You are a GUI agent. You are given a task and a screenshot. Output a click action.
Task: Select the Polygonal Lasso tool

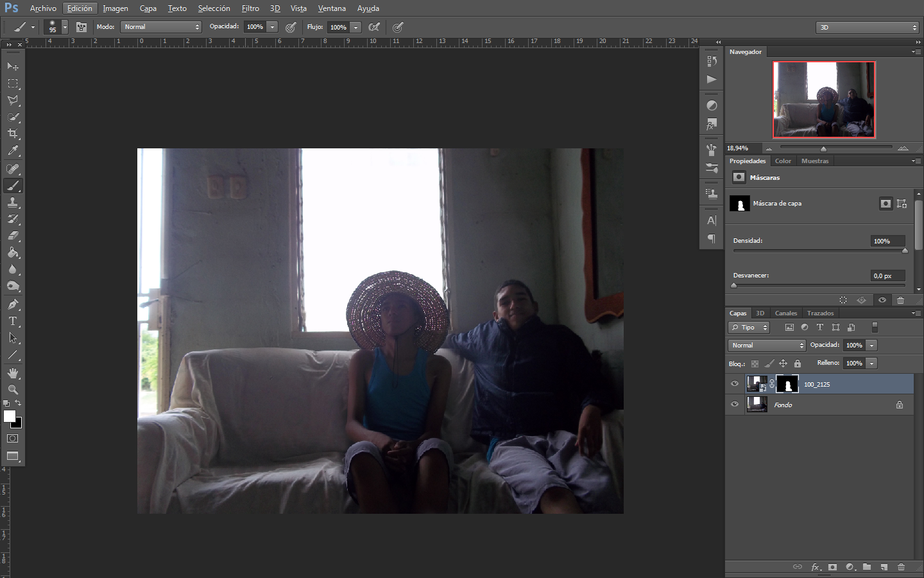[x=13, y=100]
